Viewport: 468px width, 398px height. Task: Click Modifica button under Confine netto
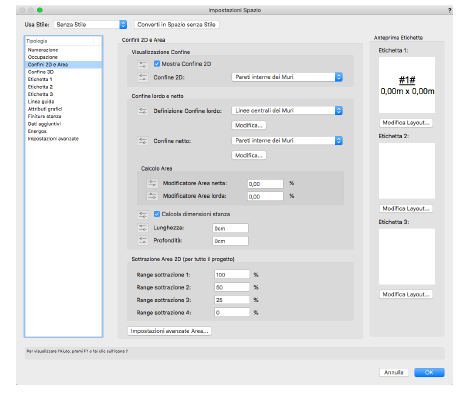pos(249,155)
